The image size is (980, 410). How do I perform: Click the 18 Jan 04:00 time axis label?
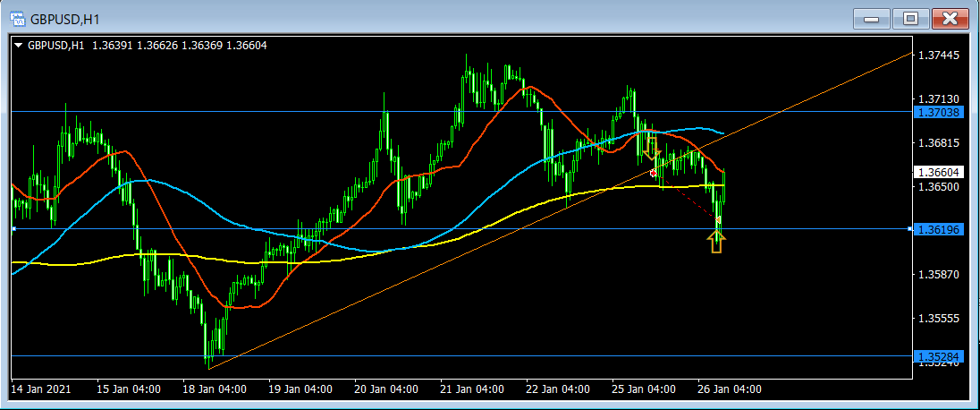(x=215, y=389)
